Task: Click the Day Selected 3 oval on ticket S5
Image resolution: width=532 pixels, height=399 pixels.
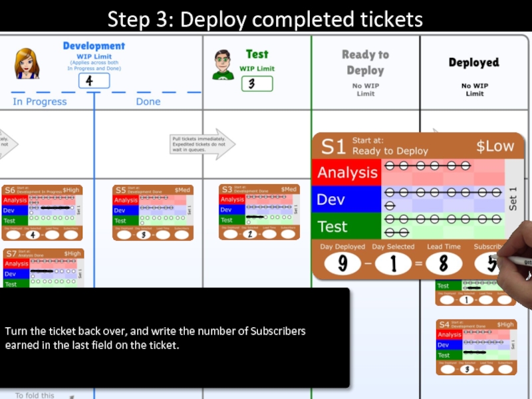Action: [144, 235]
